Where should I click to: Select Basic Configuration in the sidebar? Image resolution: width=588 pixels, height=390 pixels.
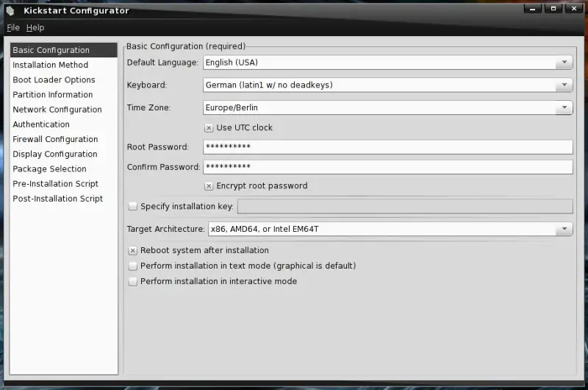[64, 50]
